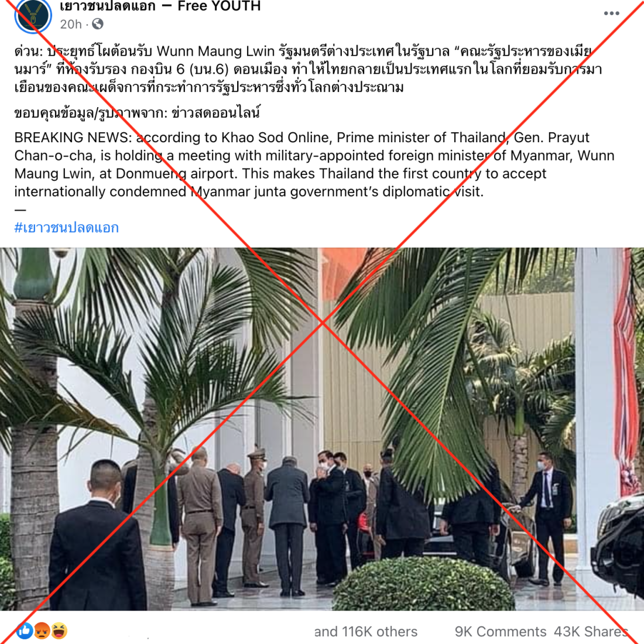Image resolution: width=644 pixels, height=644 pixels.
Task: Open the Free YOUTH page name link
Action: (160, 6)
